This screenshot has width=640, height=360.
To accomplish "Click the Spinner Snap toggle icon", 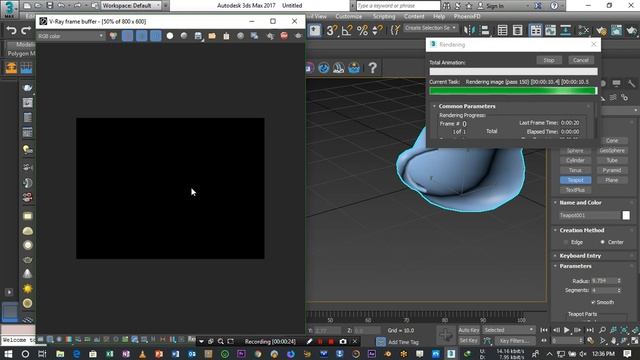I will click(x=378, y=30).
